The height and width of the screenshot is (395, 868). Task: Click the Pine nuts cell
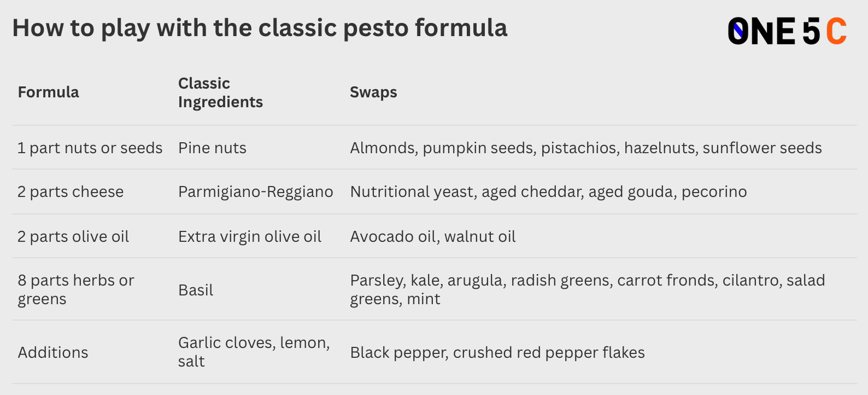[x=212, y=148]
